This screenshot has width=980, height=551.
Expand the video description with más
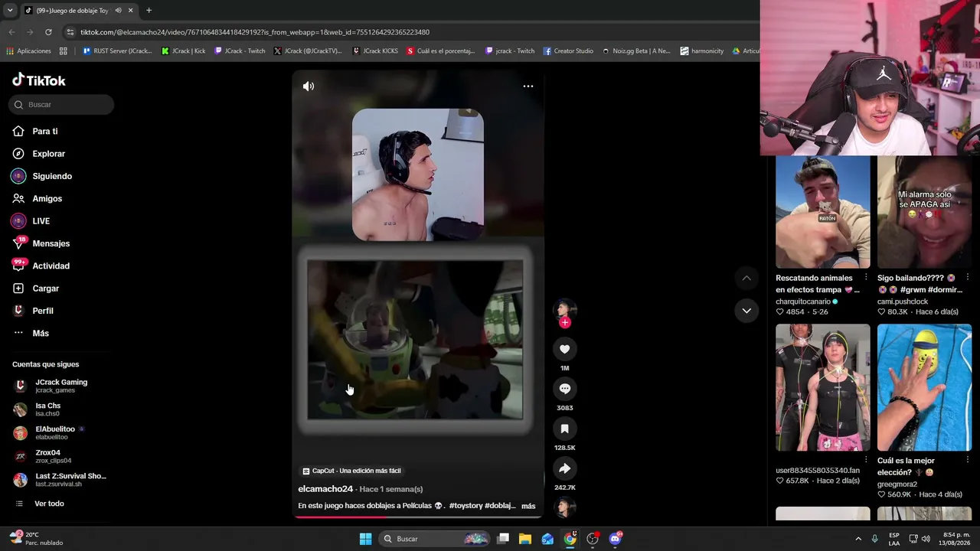(528, 506)
